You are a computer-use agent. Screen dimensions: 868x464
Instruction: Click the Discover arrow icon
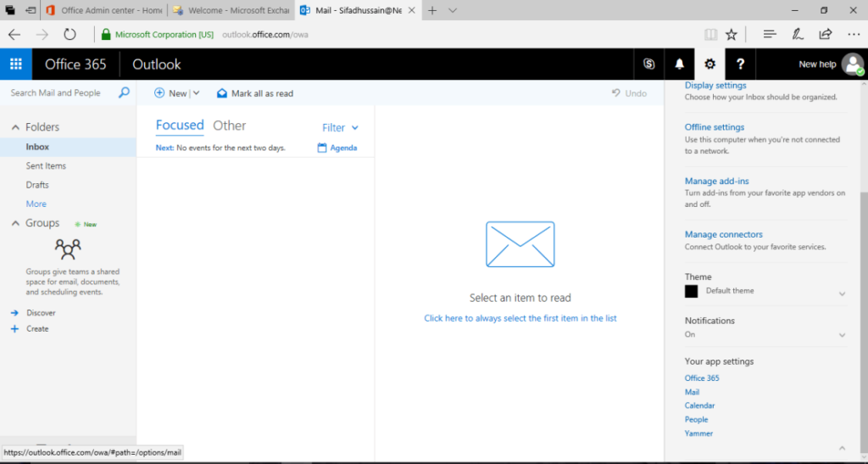14,313
